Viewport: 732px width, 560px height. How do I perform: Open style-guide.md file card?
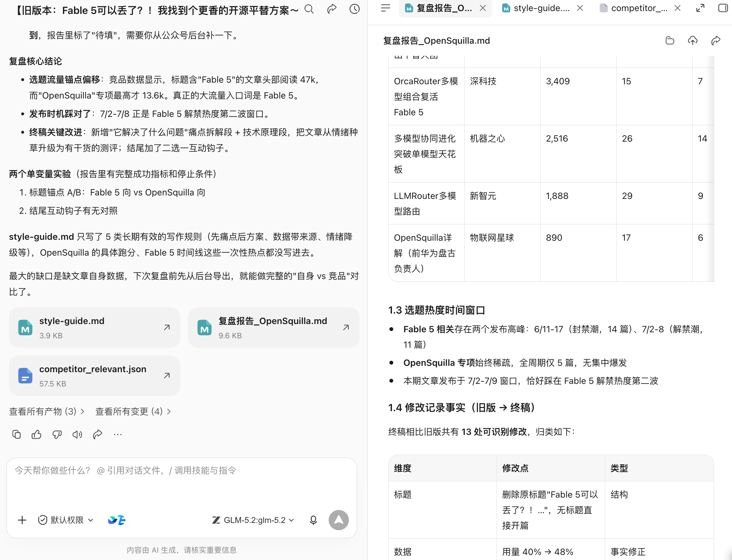95,328
